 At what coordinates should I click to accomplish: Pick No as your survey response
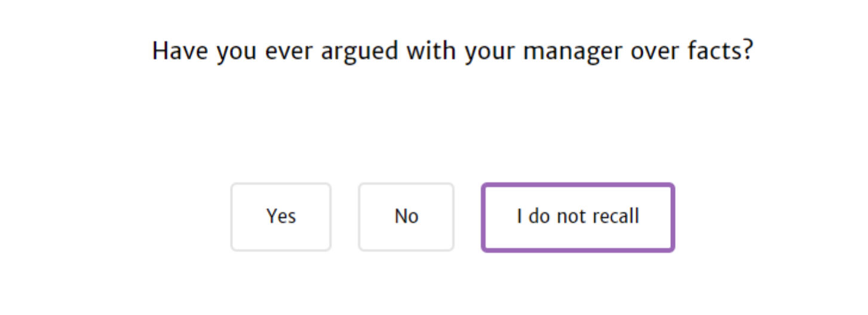click(x=406, y=216)
